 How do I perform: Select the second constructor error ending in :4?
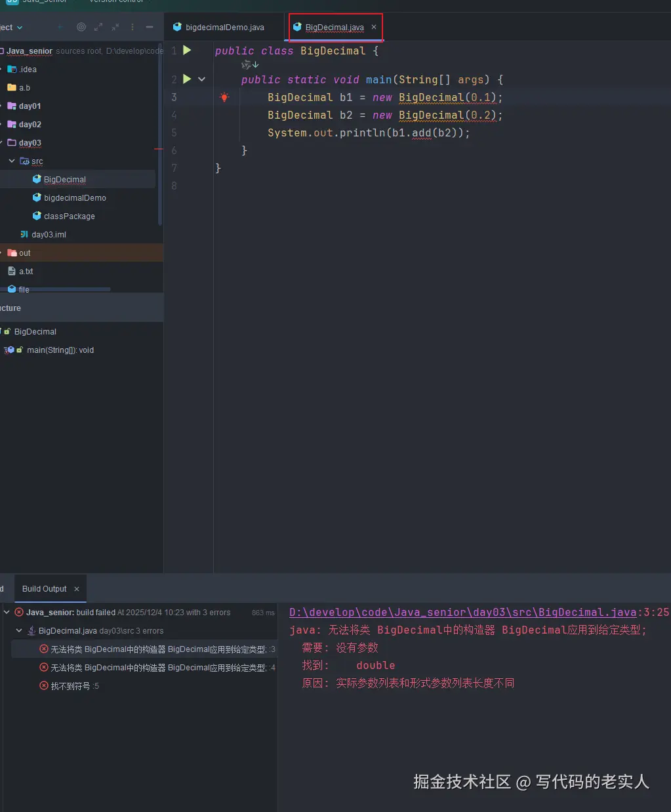tap(157, 668)
